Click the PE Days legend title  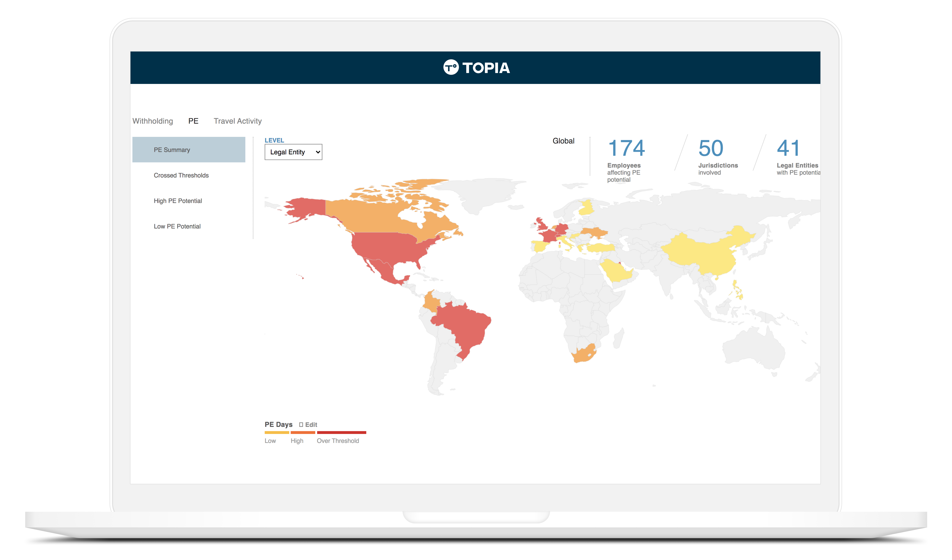tap(278, 424)
